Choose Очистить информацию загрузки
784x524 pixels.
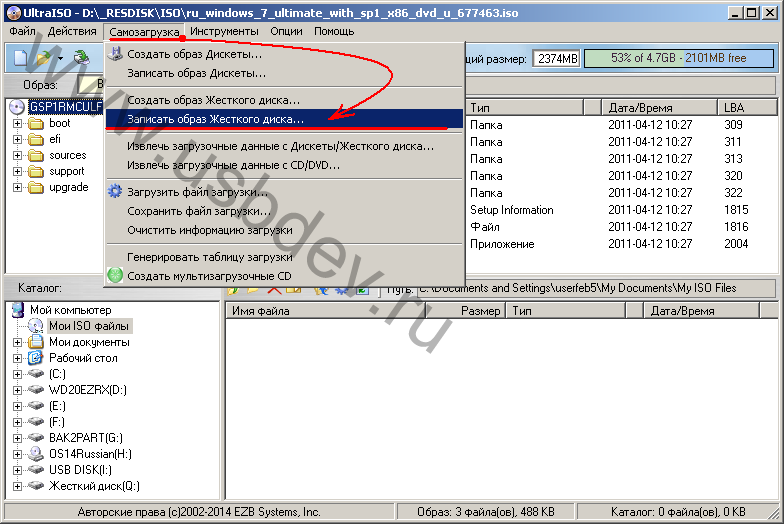click(x=284, y=230)
